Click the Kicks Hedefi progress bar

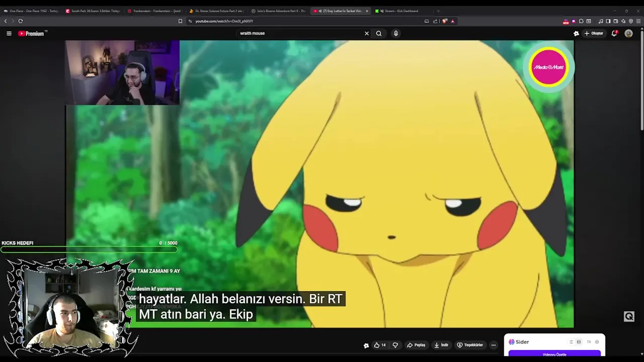pos(89,249)
